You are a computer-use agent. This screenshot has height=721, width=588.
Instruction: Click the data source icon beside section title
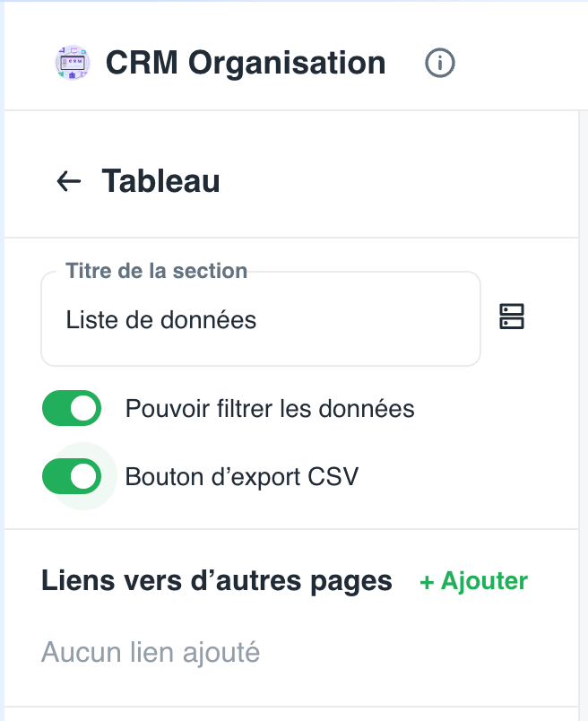(x=512, y=317)
